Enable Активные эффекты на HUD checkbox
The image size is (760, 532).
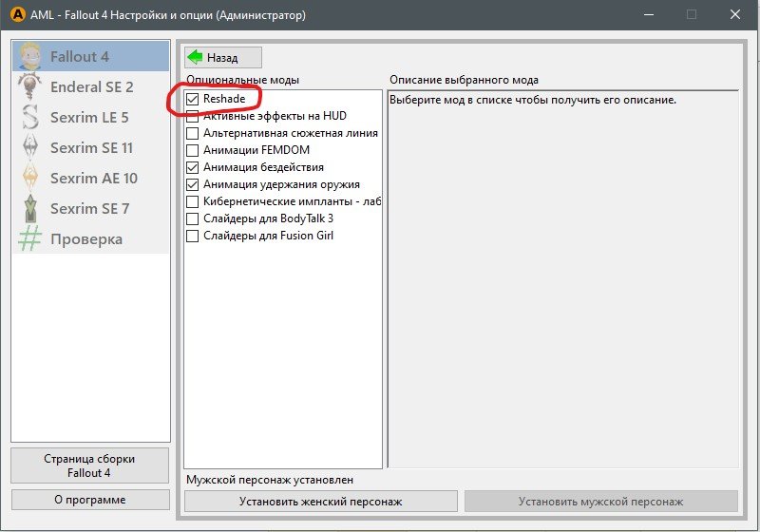pyautogui.click(x=193, y=116)
